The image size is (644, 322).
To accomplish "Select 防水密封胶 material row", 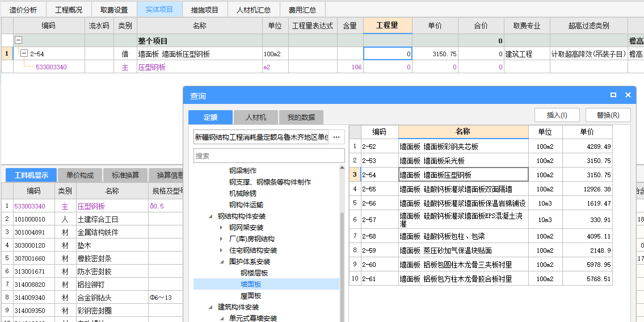I will click(92, 272).
